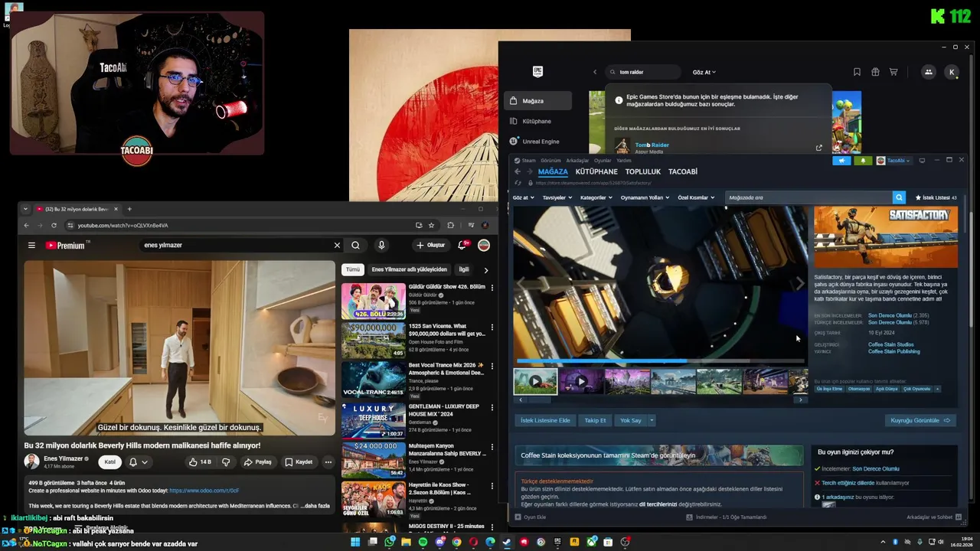This screenshot has width=980, height=551.
Task: Open YouTube hamburger guide menu
Action: tap(31, 246)
